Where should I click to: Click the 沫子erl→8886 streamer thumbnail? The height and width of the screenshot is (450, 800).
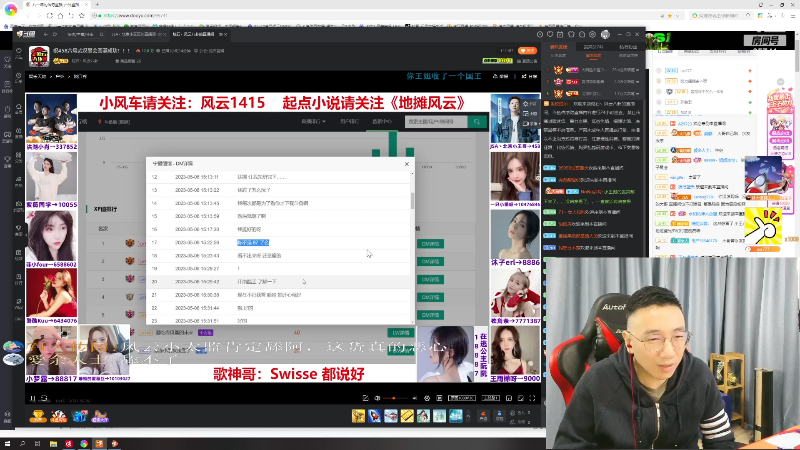pos(515,238)
